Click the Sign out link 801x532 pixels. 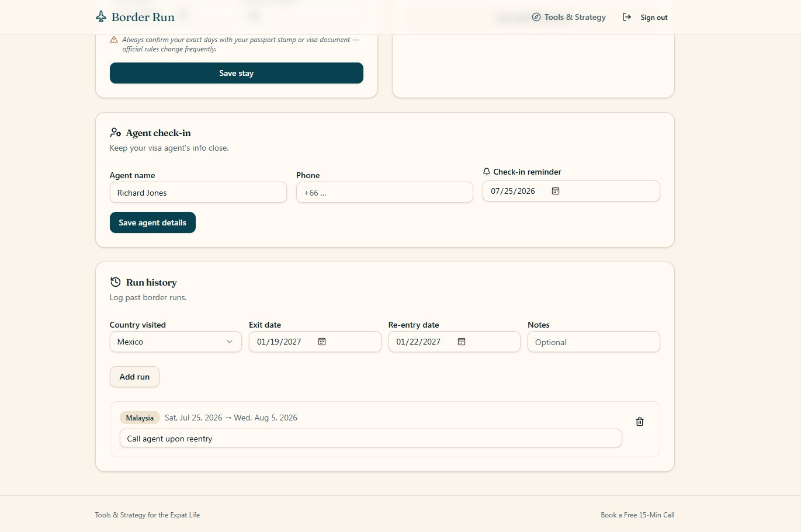click(645, 17)
